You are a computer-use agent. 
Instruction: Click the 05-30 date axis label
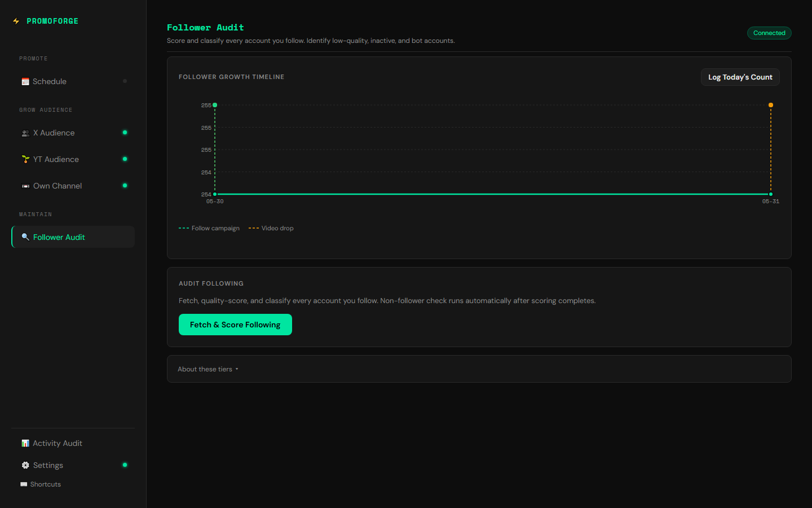215,202
